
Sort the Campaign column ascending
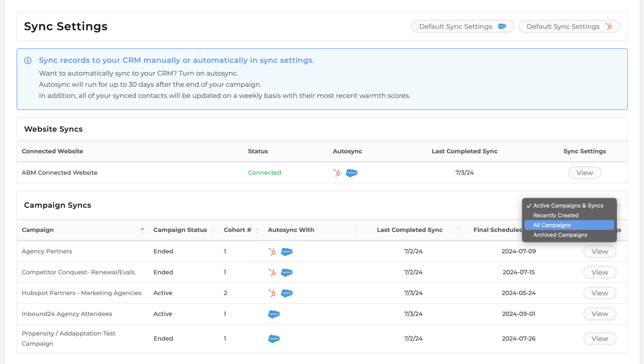click(142, 228)
